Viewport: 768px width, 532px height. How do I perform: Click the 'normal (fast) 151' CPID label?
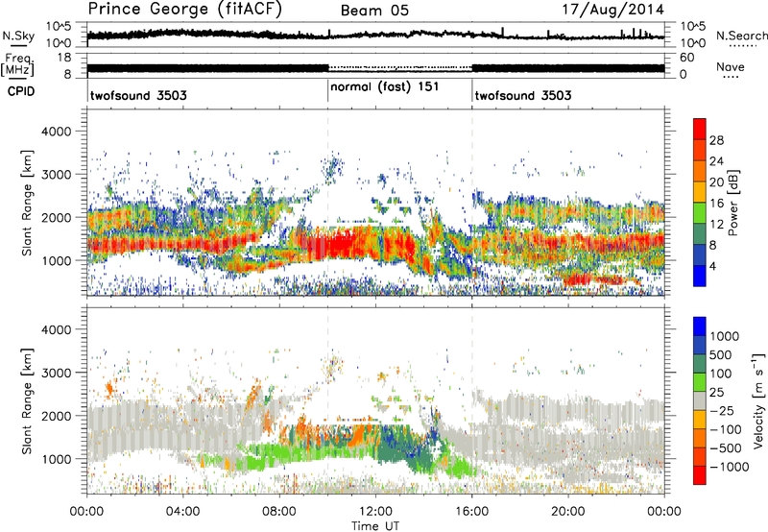(x=385, y=87)
